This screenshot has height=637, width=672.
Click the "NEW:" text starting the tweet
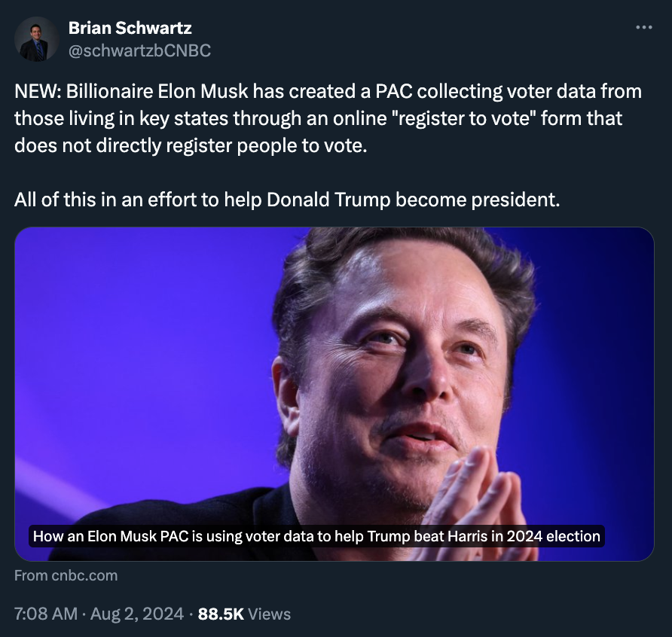pos(37,91)
